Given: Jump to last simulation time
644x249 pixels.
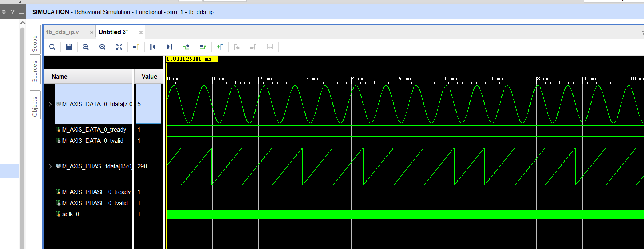Looking at the screenshot, I should tap(169, 47).
